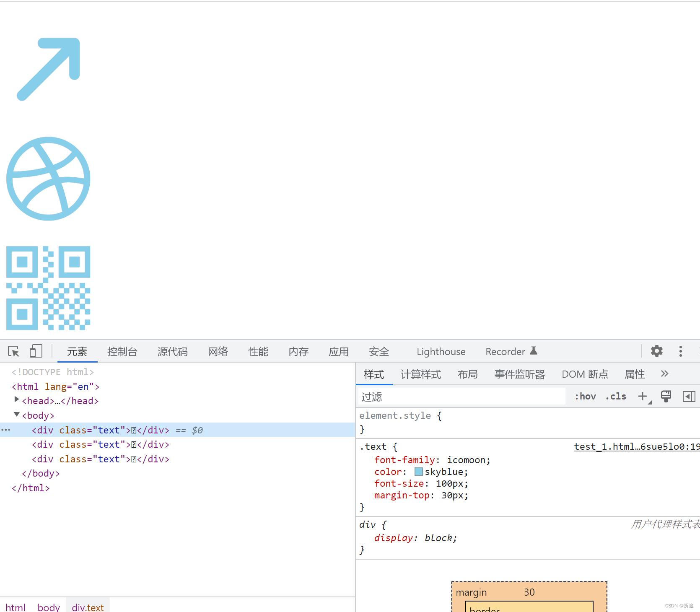Collapse the body element node
The height and width of the screenshot is (612, 700).
pyautogui.click(x=17, y=415)
